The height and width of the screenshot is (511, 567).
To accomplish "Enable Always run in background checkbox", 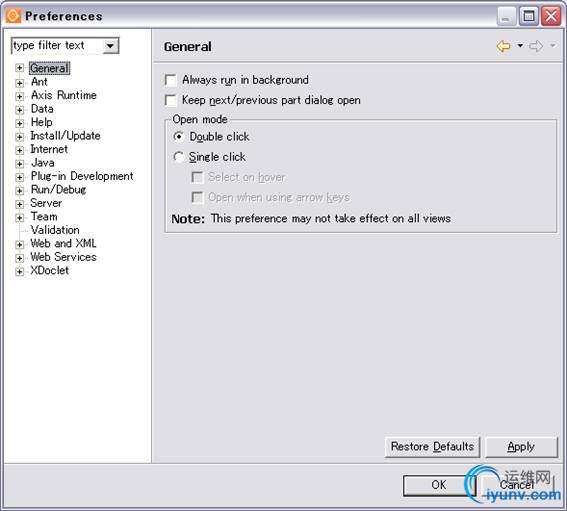I will pos(171,80).
